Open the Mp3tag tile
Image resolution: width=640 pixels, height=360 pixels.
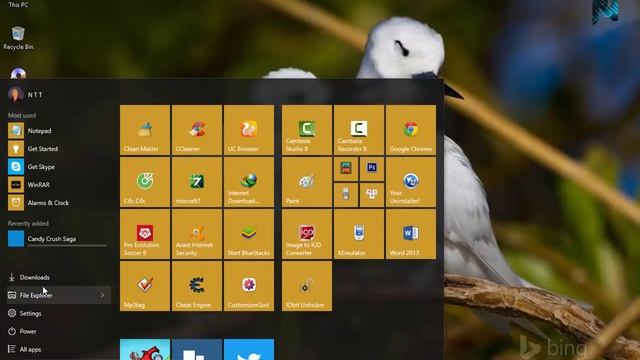tap(145, 286)
